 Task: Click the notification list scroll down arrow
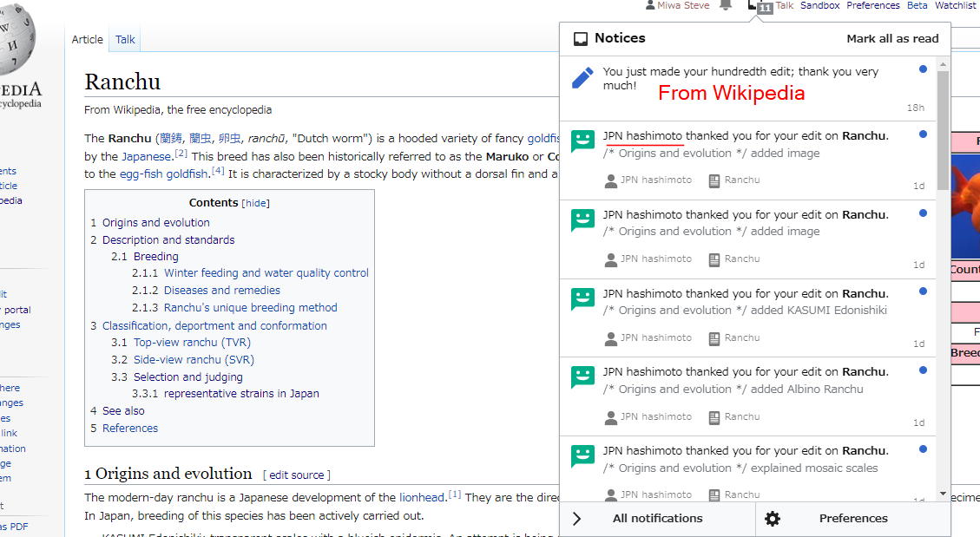pos(944,494)
